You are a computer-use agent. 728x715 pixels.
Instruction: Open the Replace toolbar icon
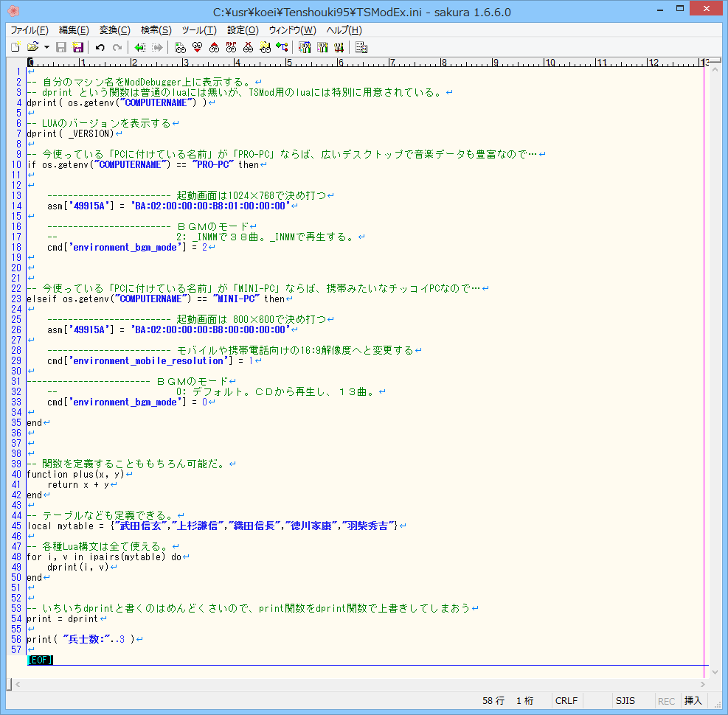click(x=231, y=47)
